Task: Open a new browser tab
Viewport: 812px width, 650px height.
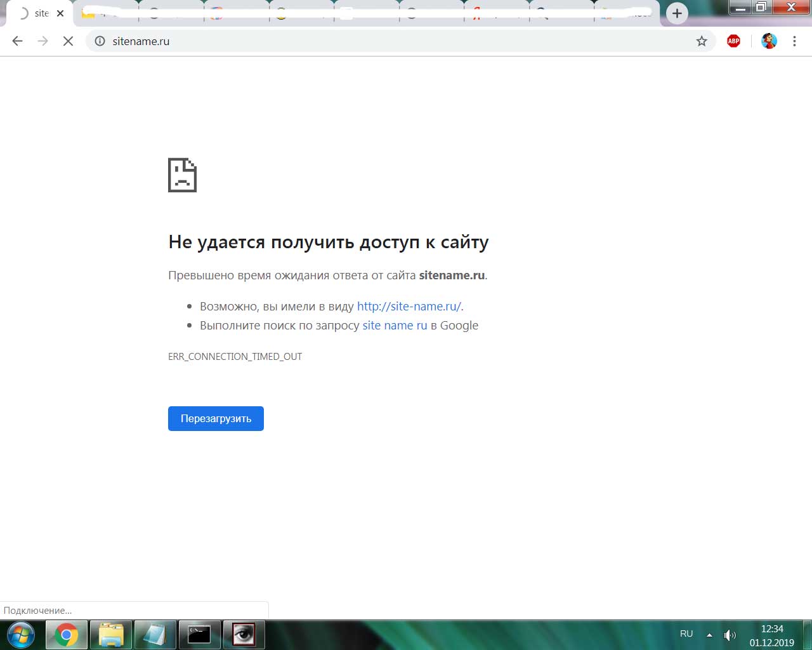Action: pyautogui.click(x=677, y=13)
